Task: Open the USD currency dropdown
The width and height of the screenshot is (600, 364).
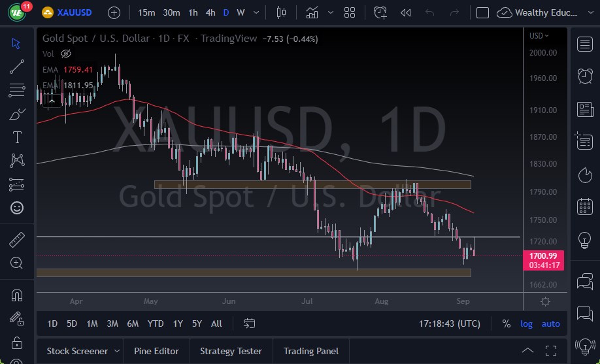Action: pos(539,36)
